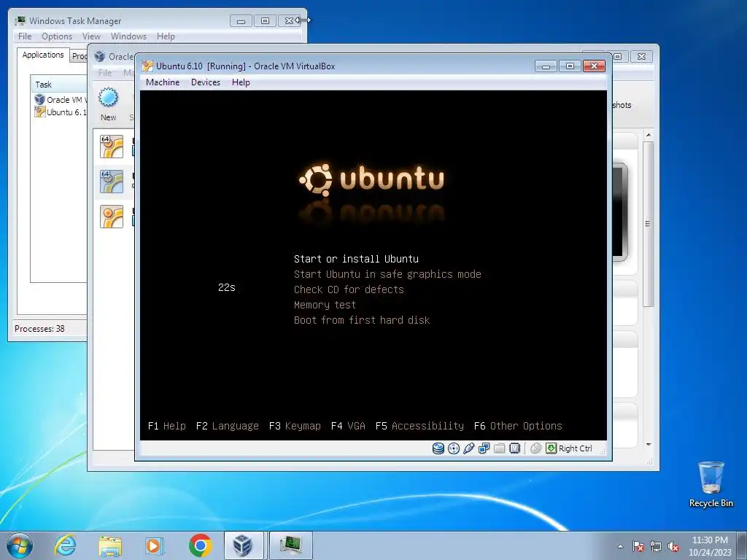Open the File menu in VirtualBox Manager

(105, 73)
